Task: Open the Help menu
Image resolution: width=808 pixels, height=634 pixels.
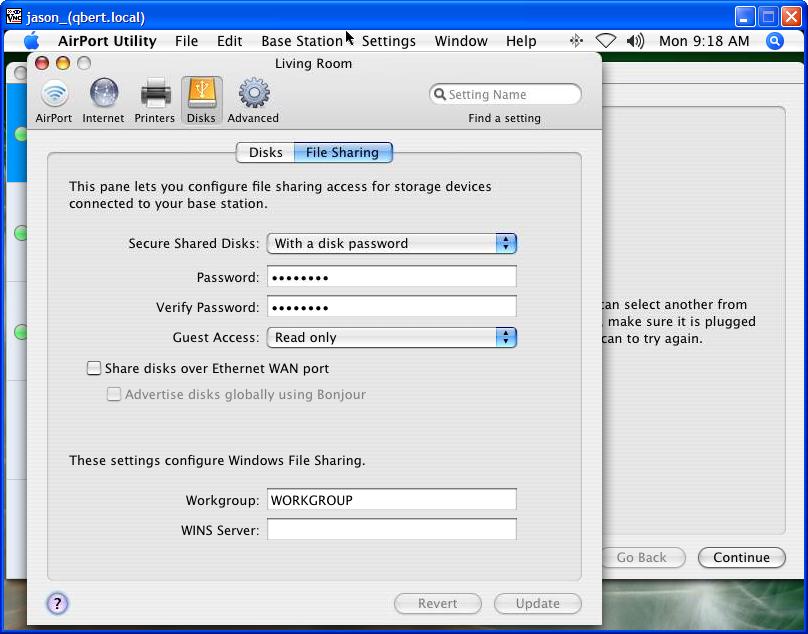Action: (x=521, y=41)
